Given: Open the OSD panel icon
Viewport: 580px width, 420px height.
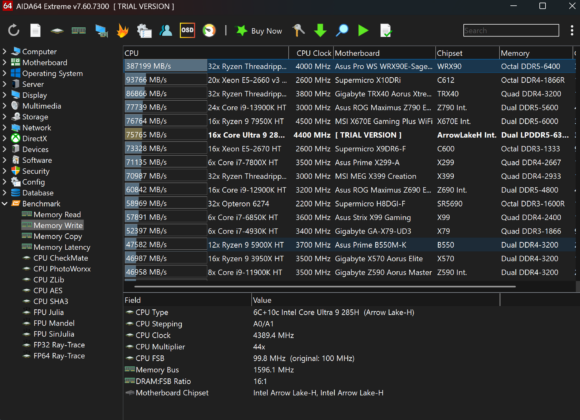Looking at the screenshot, I should pos(187,30).
